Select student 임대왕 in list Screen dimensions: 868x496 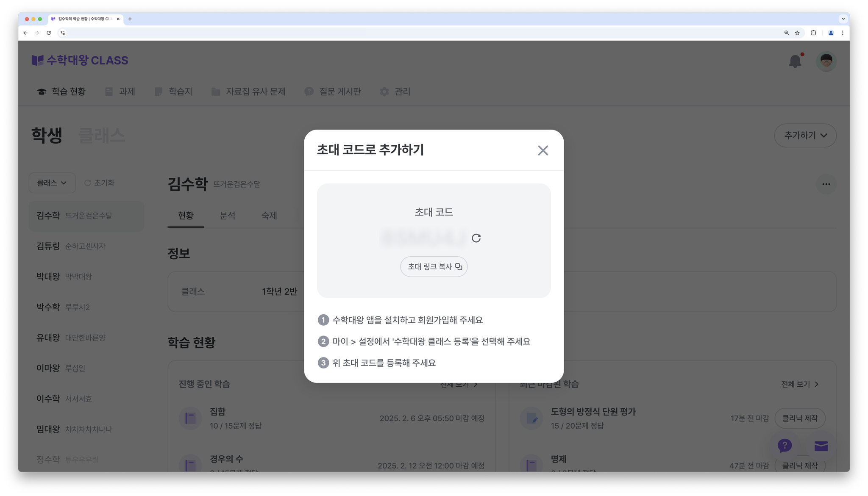[x=86, y=429]
